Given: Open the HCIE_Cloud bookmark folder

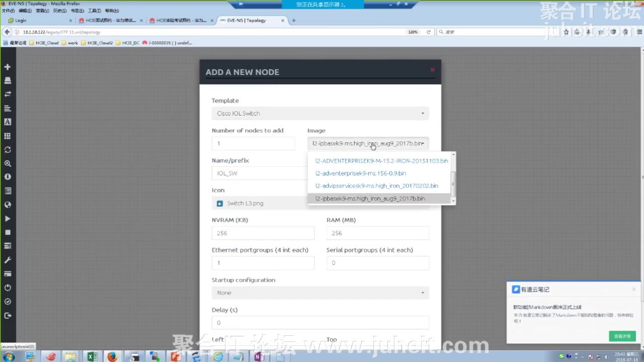Looking at the screenshot, I should tap(45, 43).
